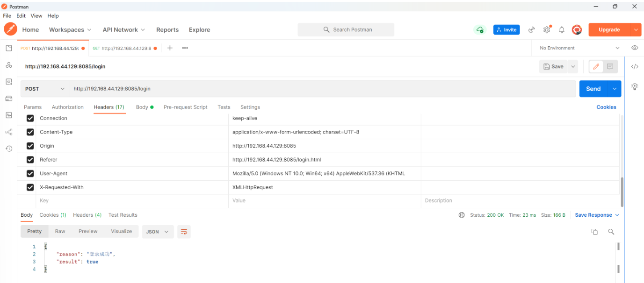Open the Upgrade dropdown arrow
The width and height of the screenshot is (644, 283).
point(636,29)
